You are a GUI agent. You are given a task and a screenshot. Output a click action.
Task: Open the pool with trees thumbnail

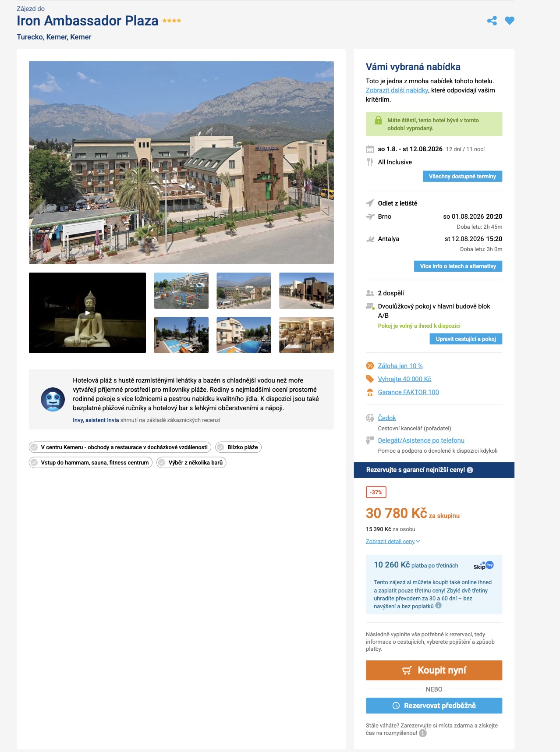[x=181, y=335]
